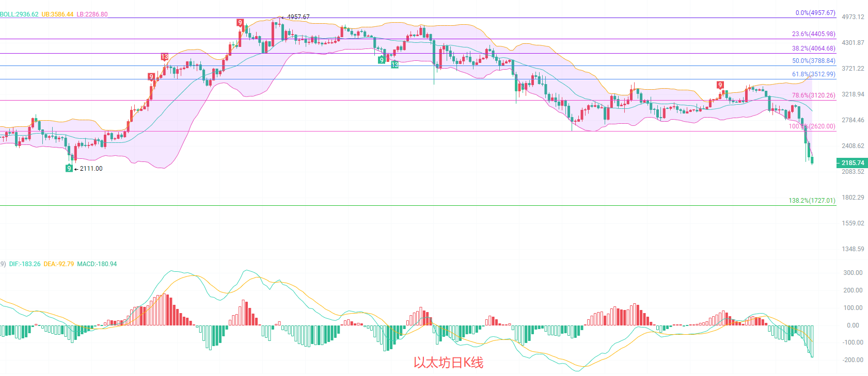Viewport: 868px width, 376px height.
Task: Click the MACD:-180.94 indicator value
Action: tap(97, 264)
